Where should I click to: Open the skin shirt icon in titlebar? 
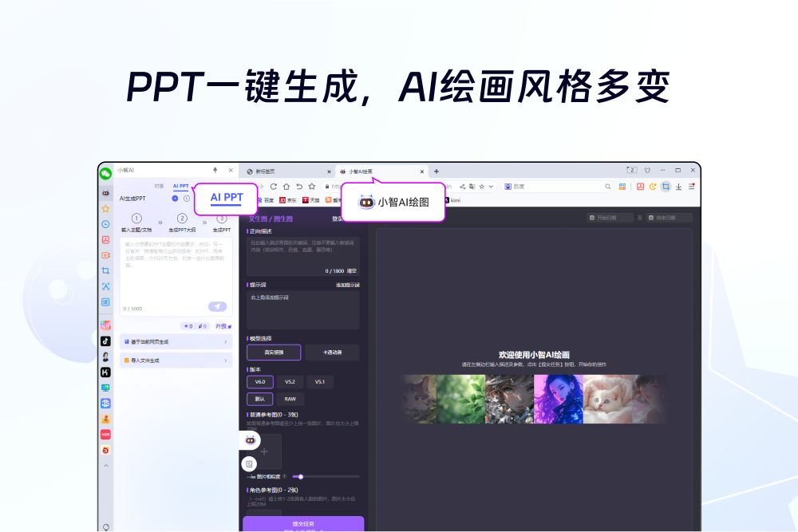click(647, 171)
